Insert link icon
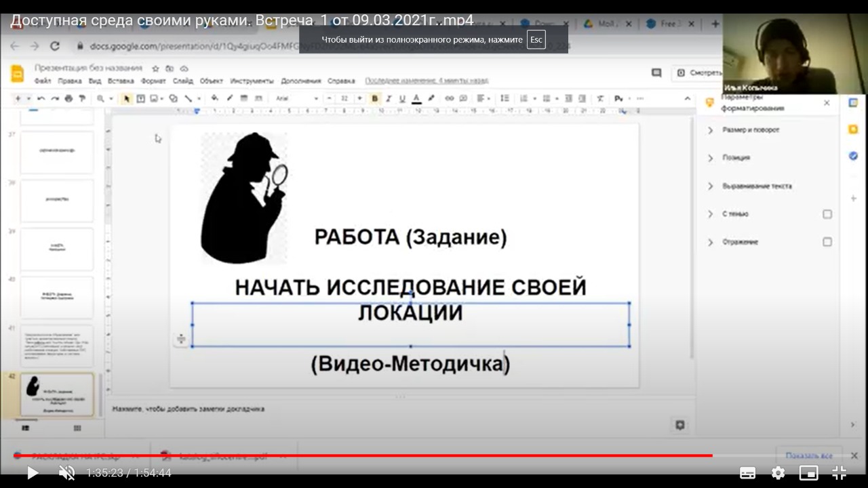Image resolution: width=868 pixels, height=488 pixels. (449, 98)
